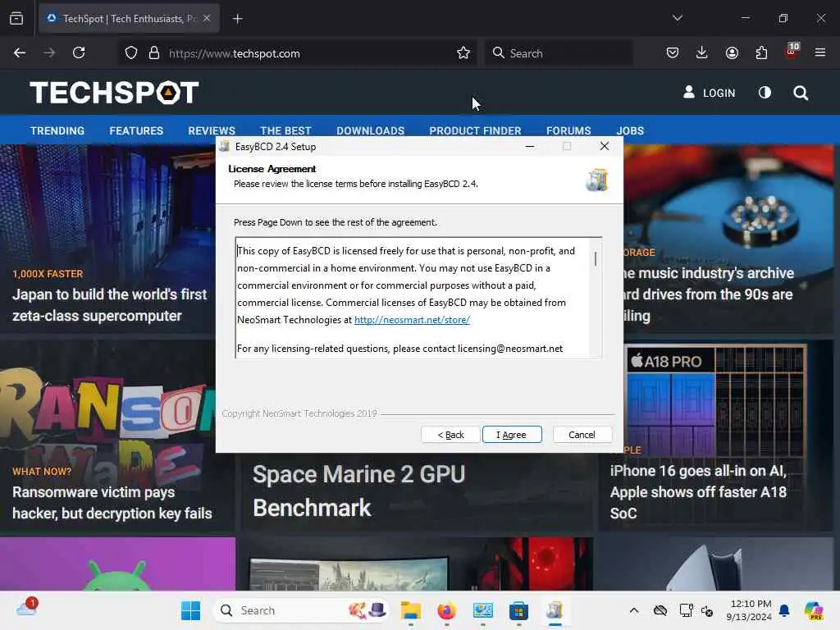The height and width of the screenshot is (630, 840).
Task: Click the EasyBCD setup taskbar icon
Action: pos(555,610)
